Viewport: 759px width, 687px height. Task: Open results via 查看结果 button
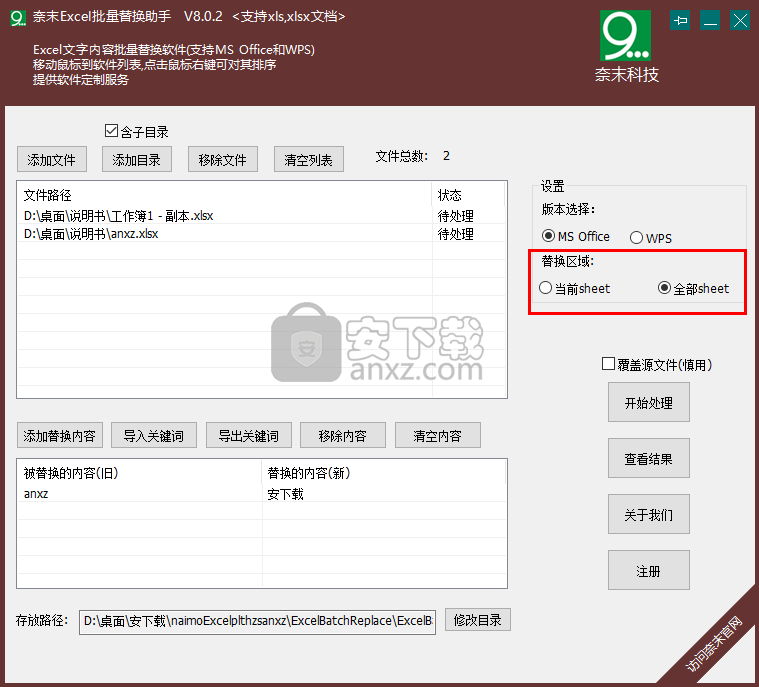(x=649, y=458)
